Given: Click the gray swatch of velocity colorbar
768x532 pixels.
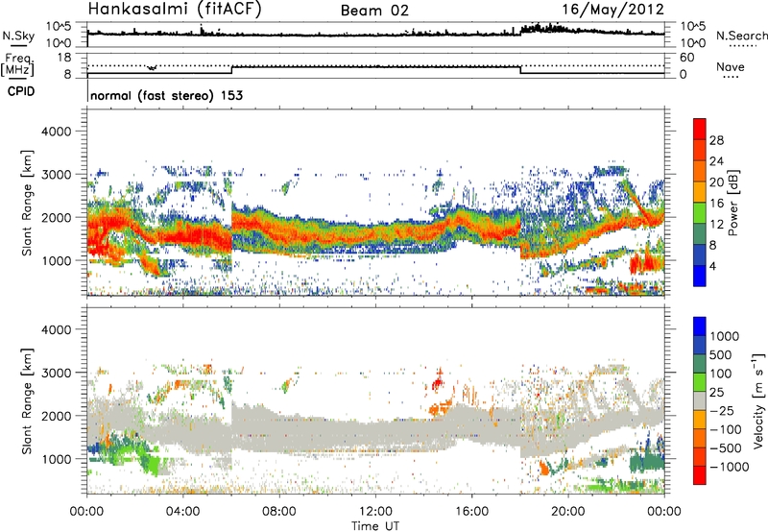Looking at the screenshot, I should [700, 400].
